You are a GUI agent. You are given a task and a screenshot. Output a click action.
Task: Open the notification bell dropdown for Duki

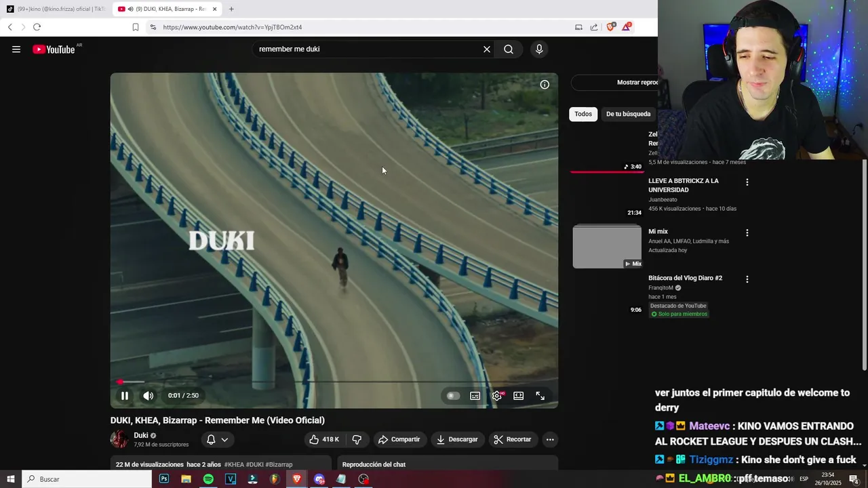click(218, 439)
